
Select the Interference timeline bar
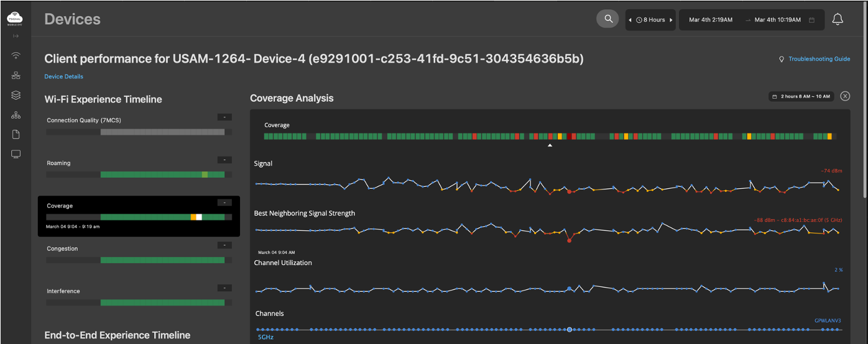139,302
